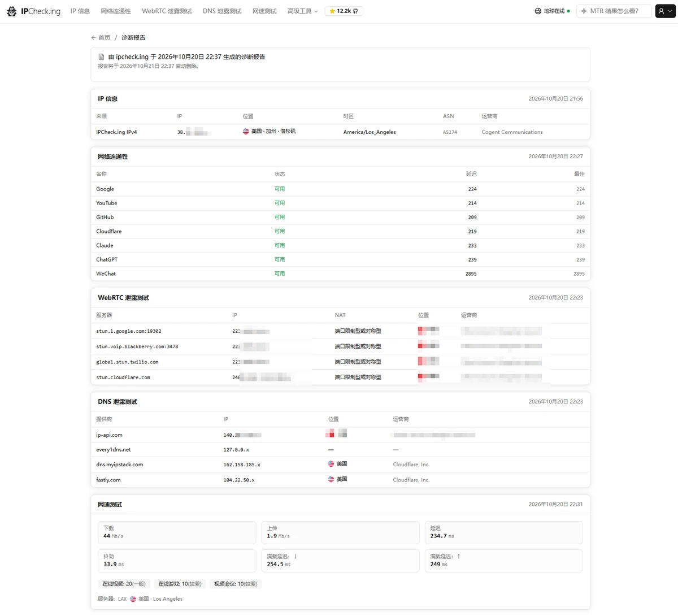Click the 在线视频: 20(一般) rating tag
The image size is (678, 616).
pos(124,584)
